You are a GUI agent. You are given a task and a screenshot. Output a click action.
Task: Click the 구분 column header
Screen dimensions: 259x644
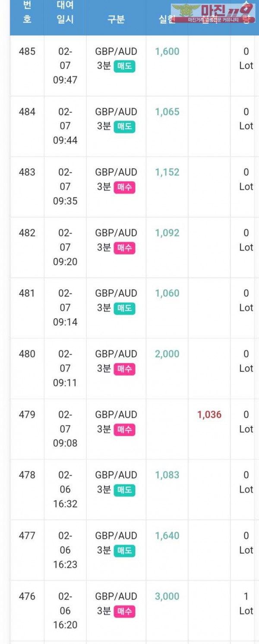116,19
